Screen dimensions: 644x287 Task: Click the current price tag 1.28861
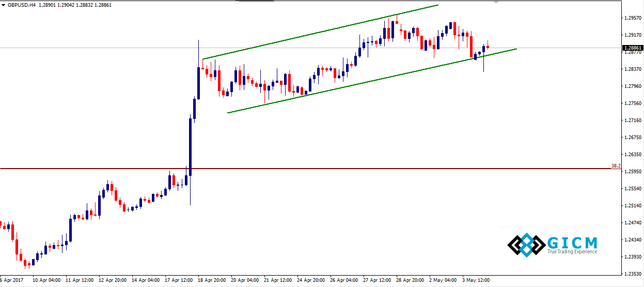tap(633, 48)
